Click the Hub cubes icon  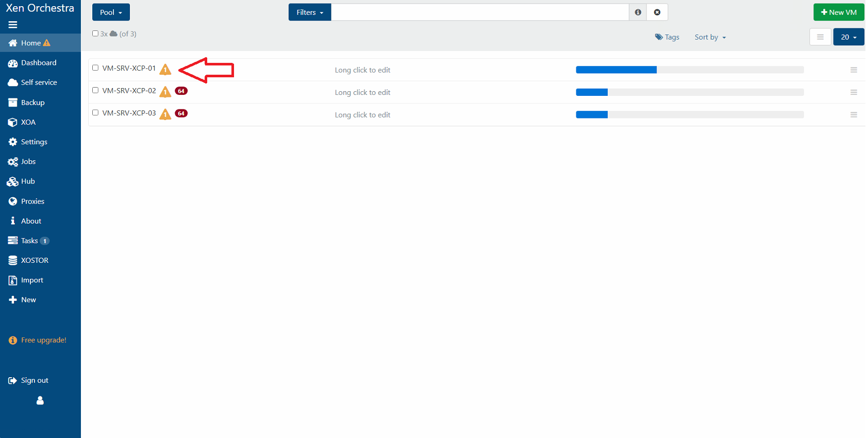click(13, 181)
